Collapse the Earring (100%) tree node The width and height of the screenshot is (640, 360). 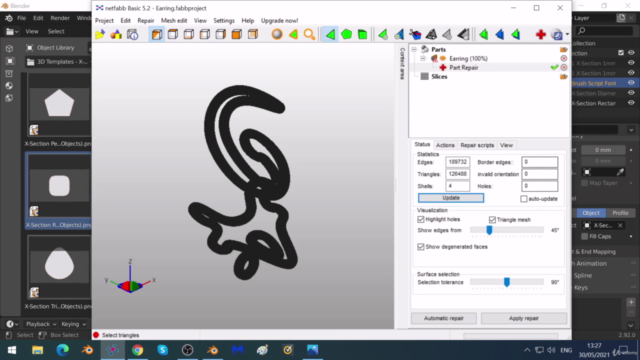pos(423,59)
